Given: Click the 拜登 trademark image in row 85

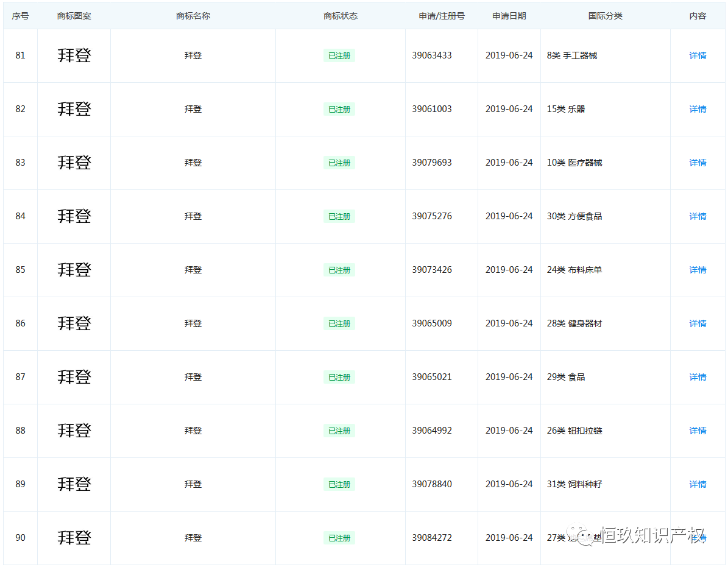Looking at the screenshot, I should point(74,270).
